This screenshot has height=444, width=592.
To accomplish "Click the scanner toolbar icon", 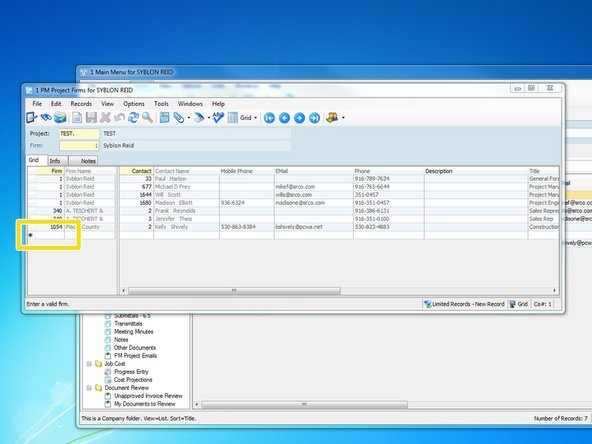I will 199,118.
